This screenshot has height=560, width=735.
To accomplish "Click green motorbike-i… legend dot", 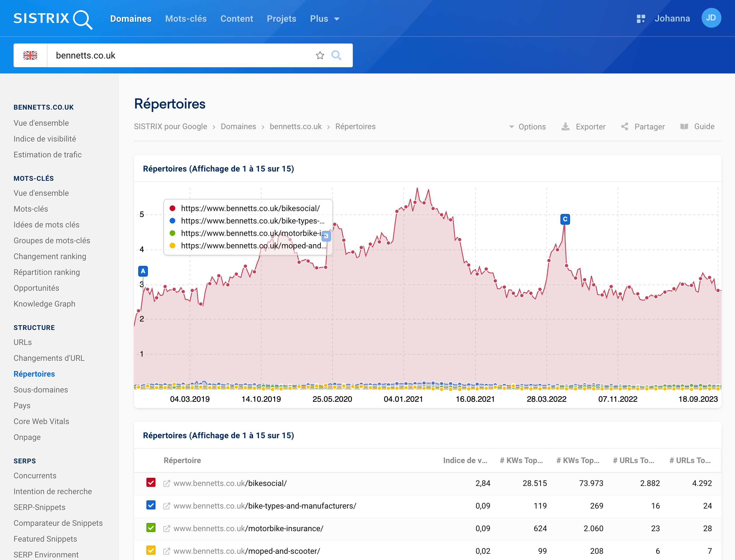I will click(x=172, y=233).
